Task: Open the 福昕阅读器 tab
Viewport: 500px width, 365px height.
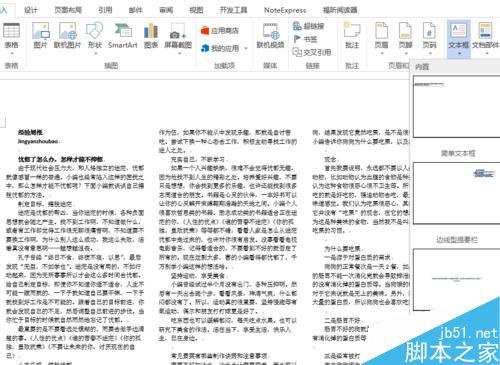Action: [x=340, y=10]
